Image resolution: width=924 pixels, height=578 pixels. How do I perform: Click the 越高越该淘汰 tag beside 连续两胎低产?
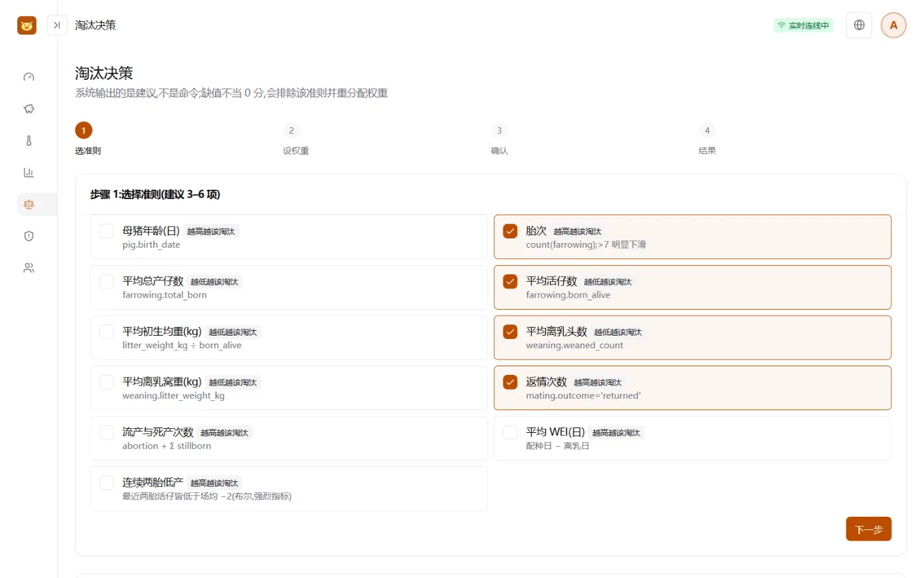click(x=213, y=483)
